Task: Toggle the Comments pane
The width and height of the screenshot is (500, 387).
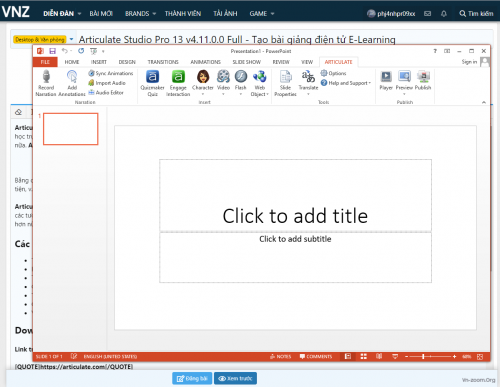Action: click(316, 356)
